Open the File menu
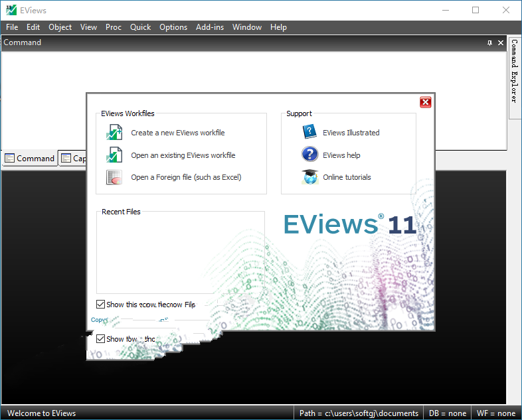Image resolution: width=522 pixels, height=420 pixels. click(x=12, y=27)
